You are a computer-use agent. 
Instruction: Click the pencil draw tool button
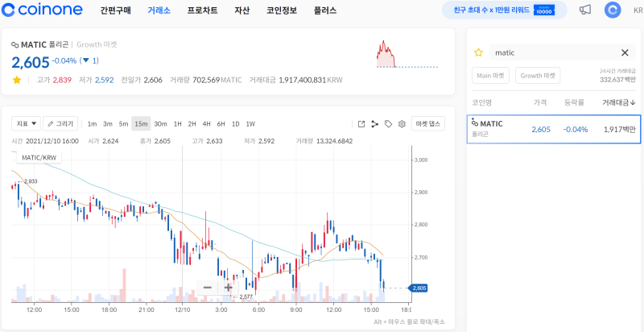[x=60, y=123]
